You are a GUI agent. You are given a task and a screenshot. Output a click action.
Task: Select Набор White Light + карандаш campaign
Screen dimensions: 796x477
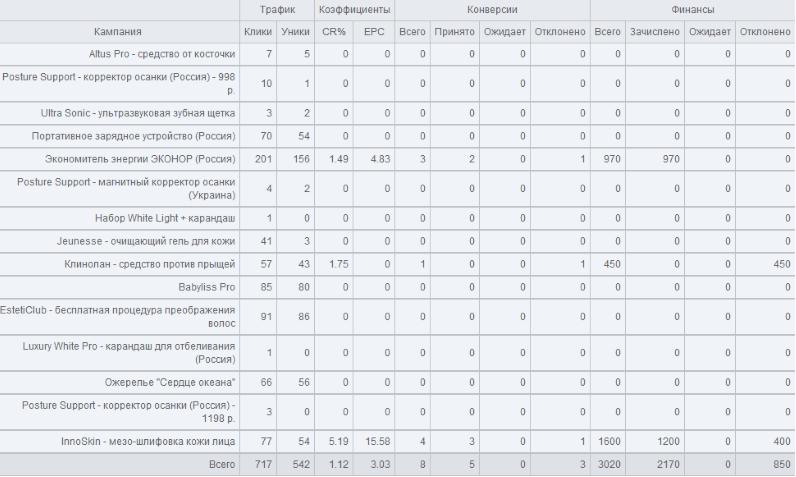coord(165,218)
